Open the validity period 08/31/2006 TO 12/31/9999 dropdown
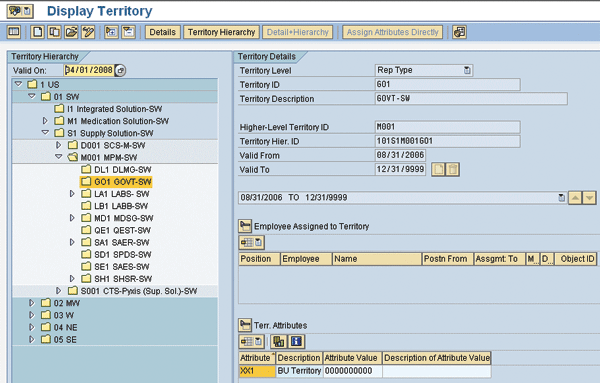This screenshot has height=383, width=600. tap(561, 197)
